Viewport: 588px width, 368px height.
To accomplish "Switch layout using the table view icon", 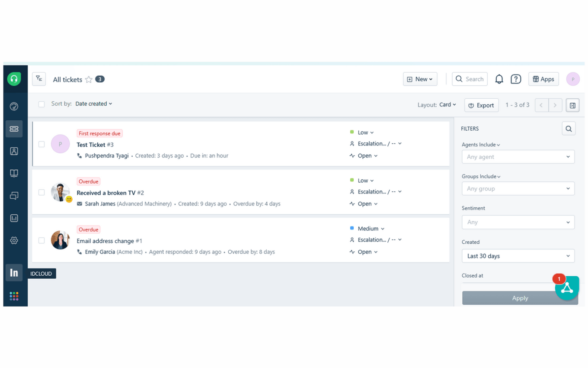I will click(x=572, y=105).
